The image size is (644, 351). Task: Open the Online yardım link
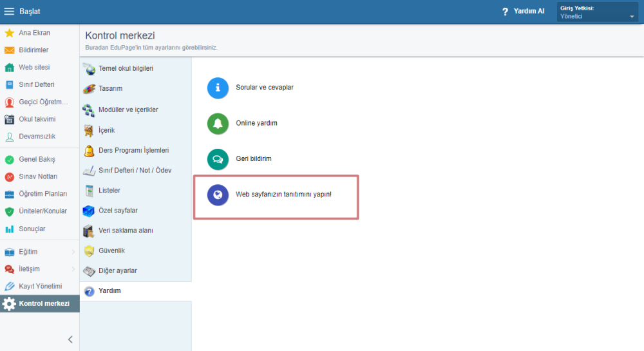256,123
